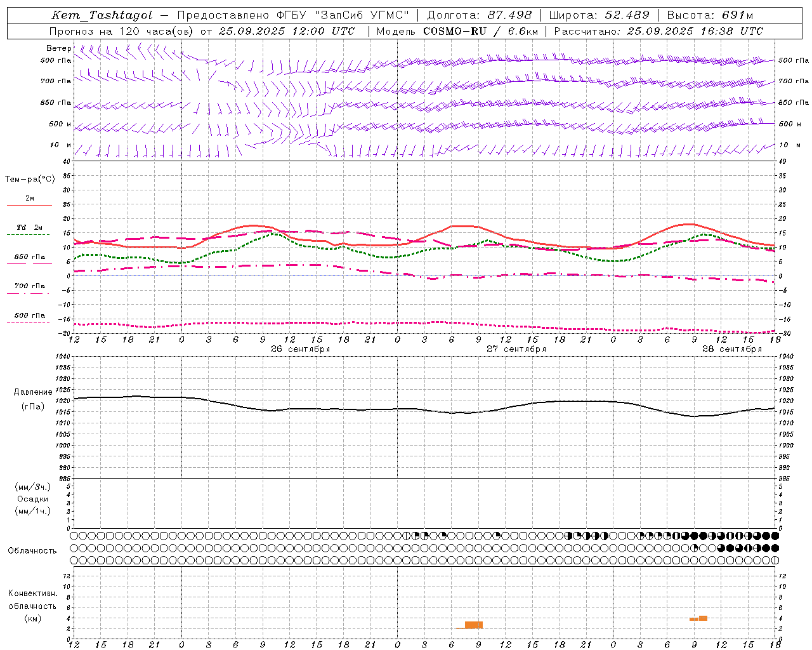Click the Ветер wind section label
This screenshot has width=812, height=650.
click(x=59, y=48)
